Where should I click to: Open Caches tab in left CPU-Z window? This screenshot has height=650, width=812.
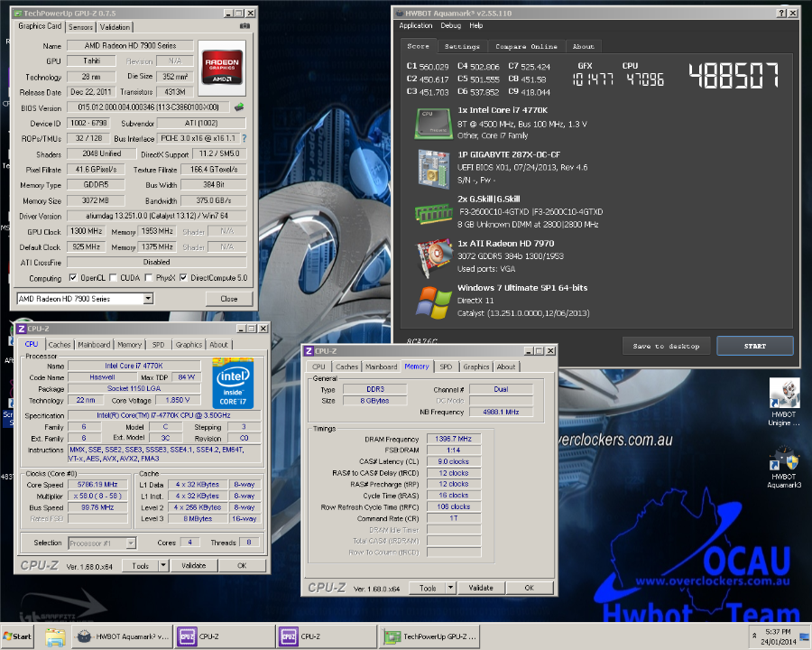pyautogui.click(x=59, y=345)
